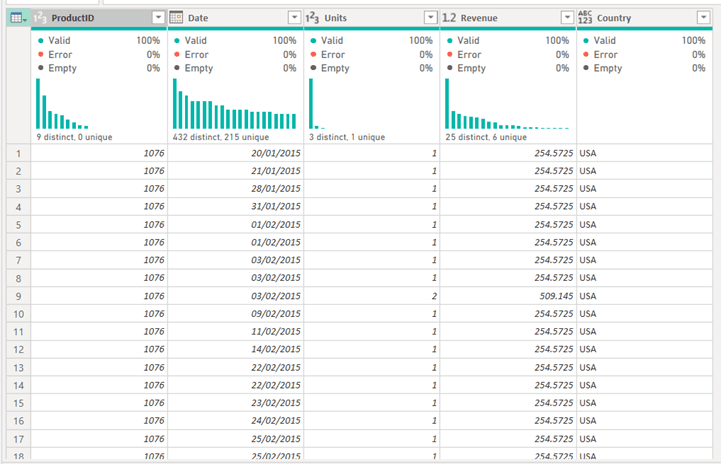This screenshot has width=721, height=464.
Task: Click the Country ABC123 data type icon
Action: tap(585, 18)
